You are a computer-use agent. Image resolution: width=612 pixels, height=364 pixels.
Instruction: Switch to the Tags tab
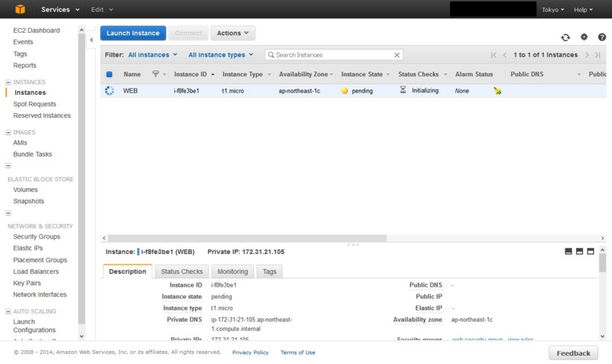(269, 271)
